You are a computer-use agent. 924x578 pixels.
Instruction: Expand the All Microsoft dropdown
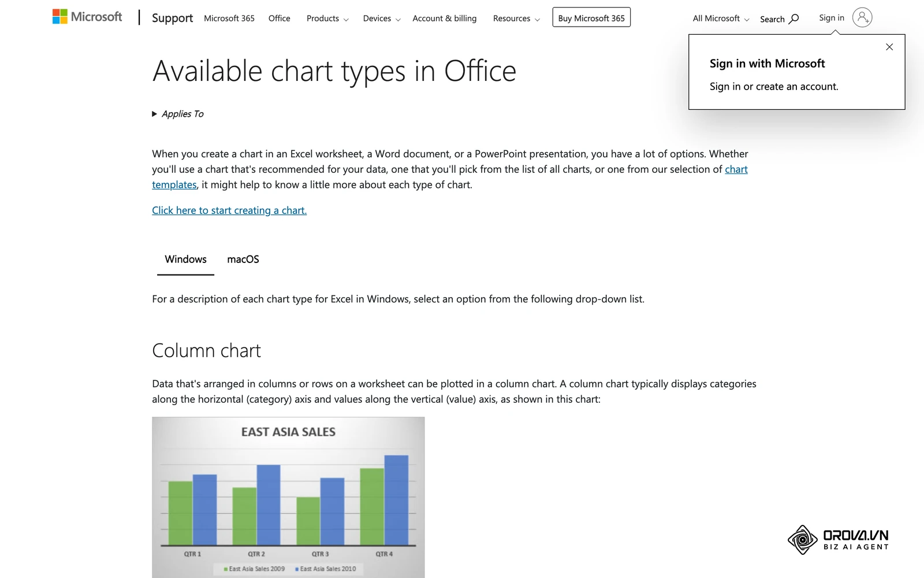tap(721, 18)
